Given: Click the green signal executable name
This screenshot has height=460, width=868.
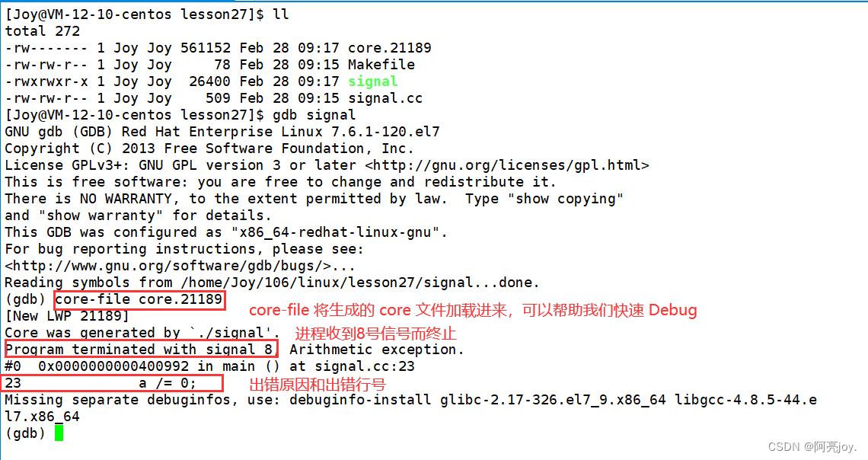Looking at the screenshot, I should click(x=373, y=81).
